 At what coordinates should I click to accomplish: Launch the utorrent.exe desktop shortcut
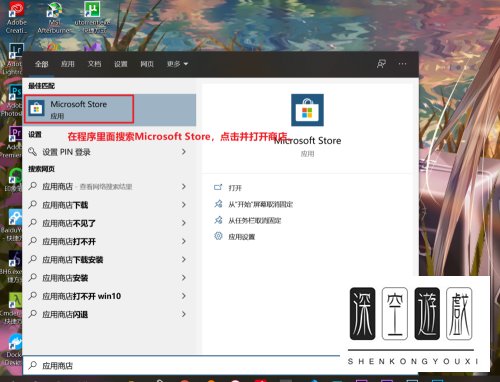click(x=92, y=17)
